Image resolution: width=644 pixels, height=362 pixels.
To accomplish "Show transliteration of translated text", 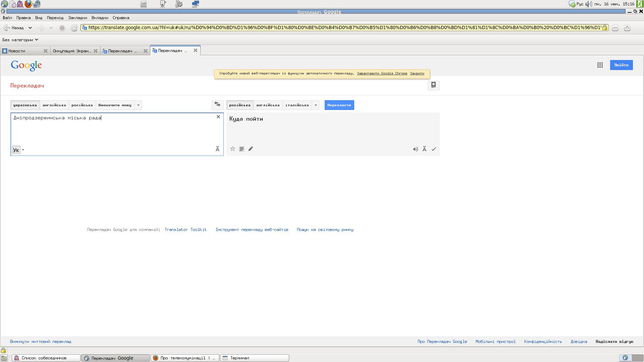I will (x=424, y=149).
